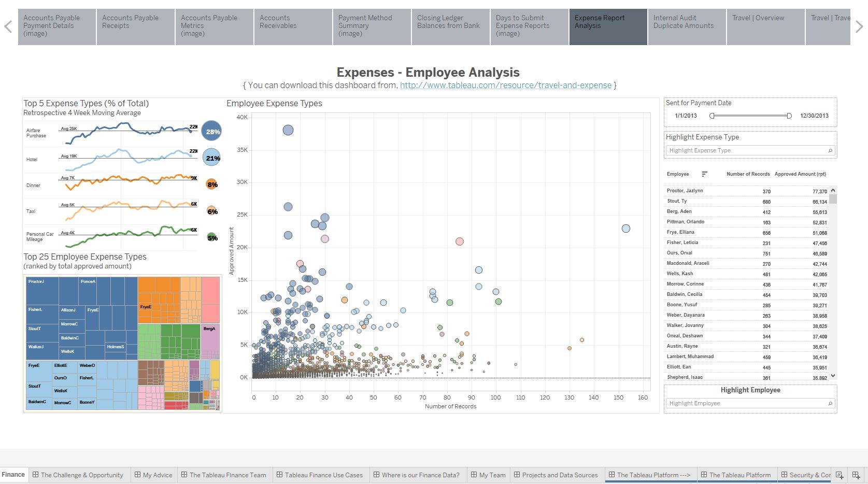
Task: Add a new dashboard with the bottom icon
Action: (x=856, y=475)
